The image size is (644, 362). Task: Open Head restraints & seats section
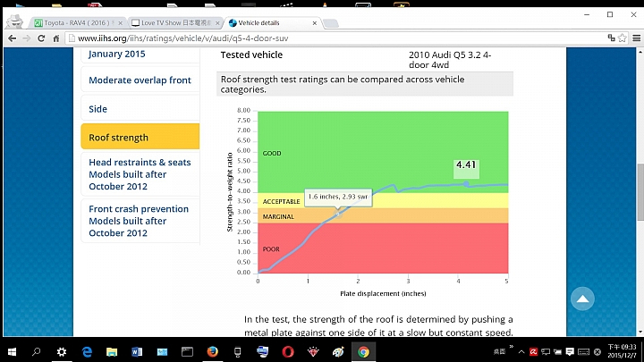click(x=140, y=174)
